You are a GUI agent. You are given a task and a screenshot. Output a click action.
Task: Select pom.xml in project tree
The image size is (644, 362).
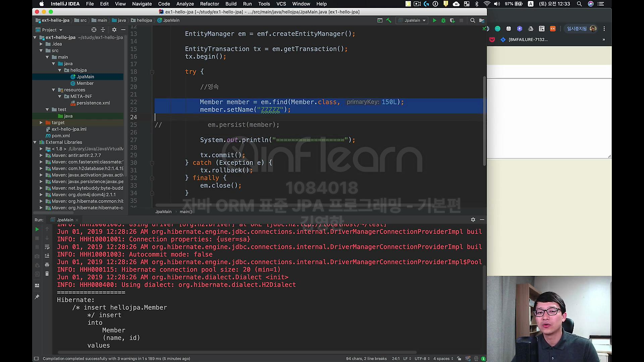[x=60, y=135]
